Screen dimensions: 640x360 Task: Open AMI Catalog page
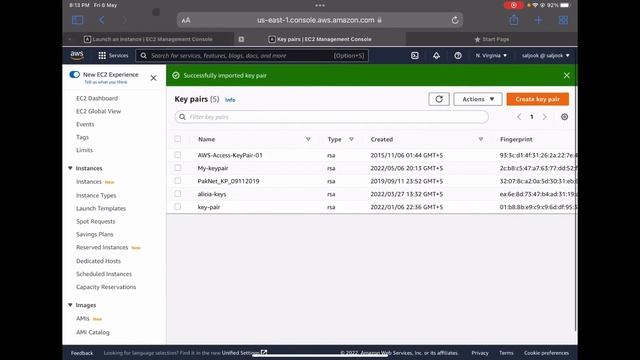(x=93, y=332)
